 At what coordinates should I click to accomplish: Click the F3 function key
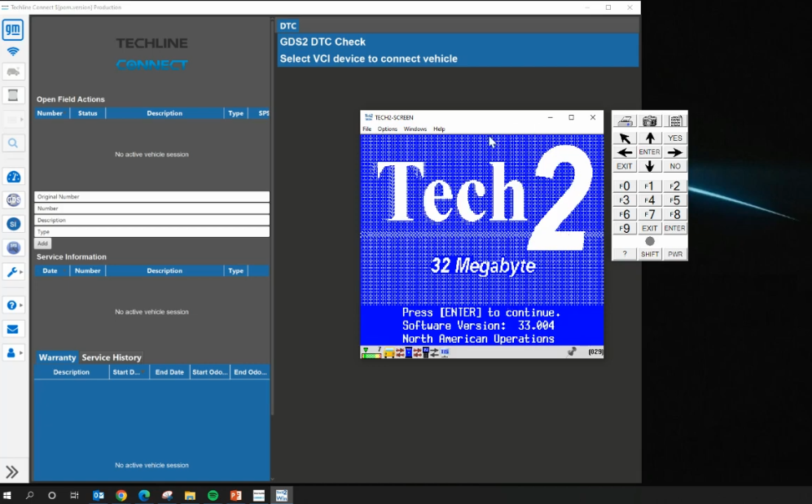coord(625,200)
